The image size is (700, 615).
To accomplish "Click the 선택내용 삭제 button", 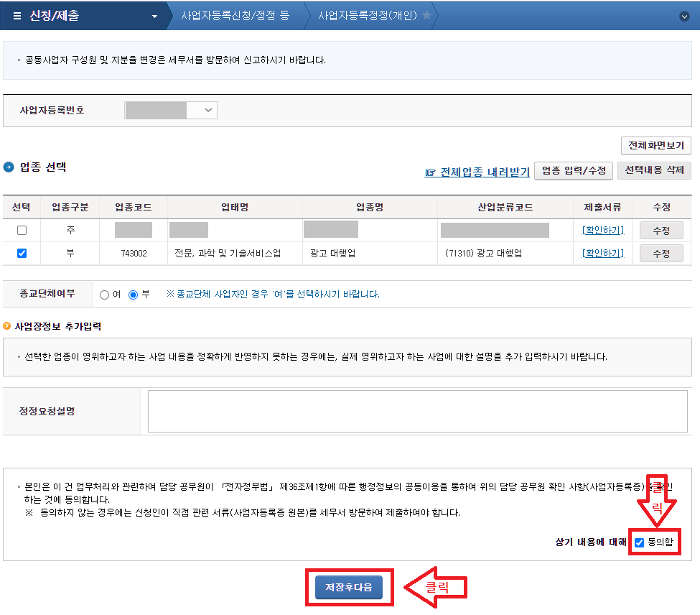I will tap(654, 170).
